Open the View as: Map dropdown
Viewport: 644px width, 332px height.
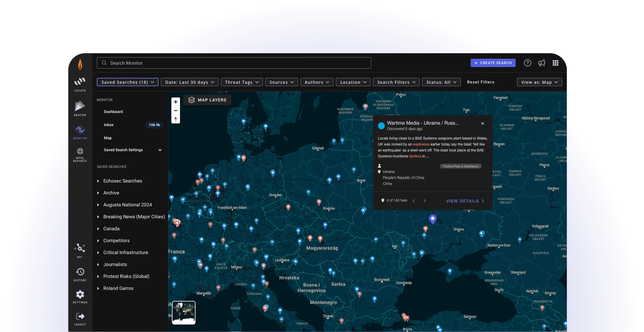539,82
